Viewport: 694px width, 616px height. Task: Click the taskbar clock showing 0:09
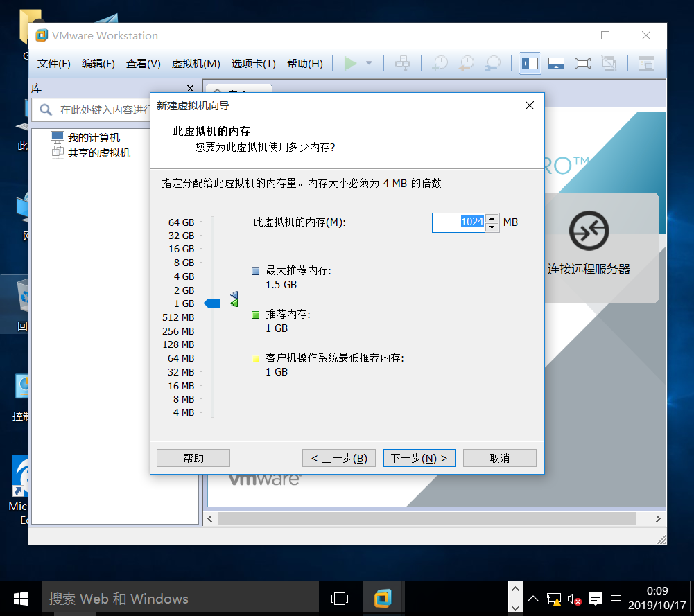tap(657, 598)
